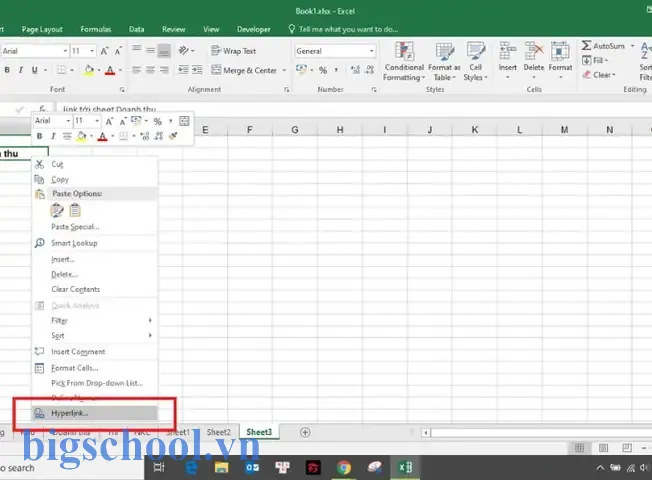Open mini toolbar font name dropdown
This screenshot has height=480, width=652.
point(68,121)
